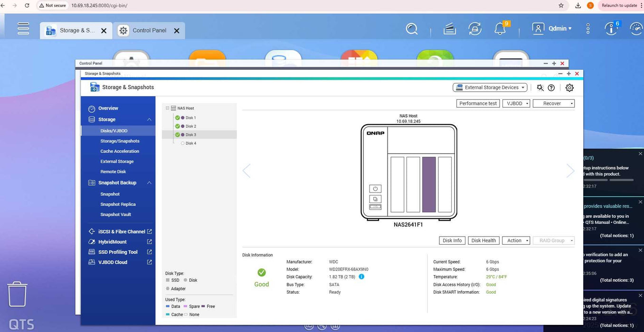Open external link icon next to HybridMount
This screenshot has height=332, width=644.
(x=149, y=242)
